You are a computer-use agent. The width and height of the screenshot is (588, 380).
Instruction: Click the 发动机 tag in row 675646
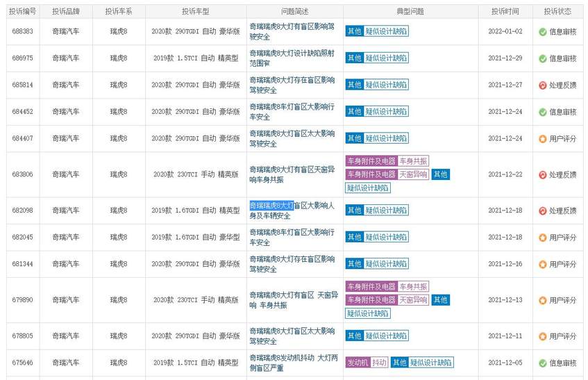coord(357,363)
